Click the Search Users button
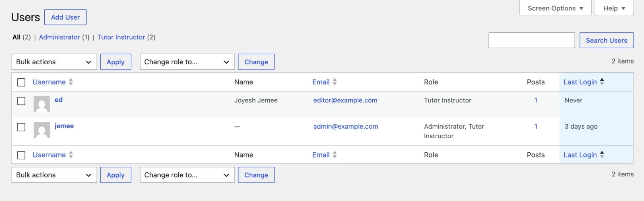This screenshot has width=644, height=201. point(607,40)
